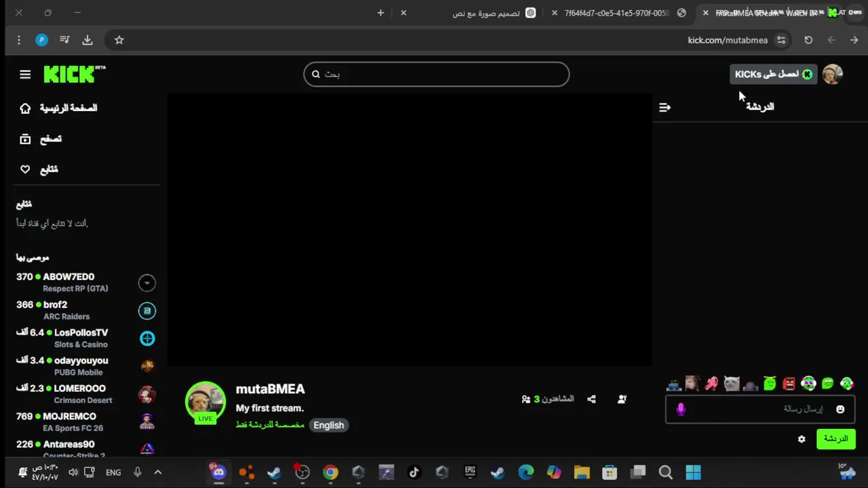Click the English language tag

tap(329, 425)
